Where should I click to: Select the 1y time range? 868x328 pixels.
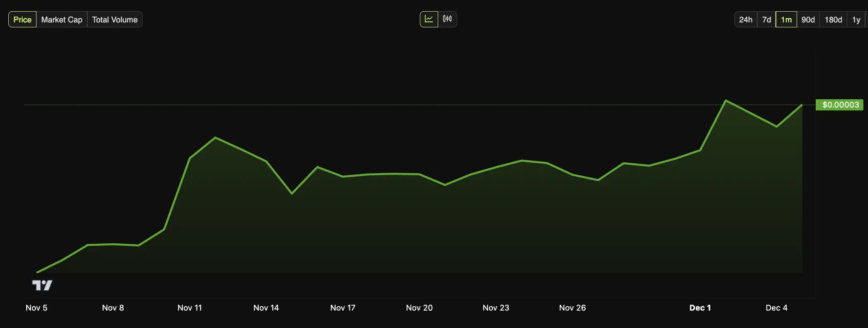click(856, 20)
